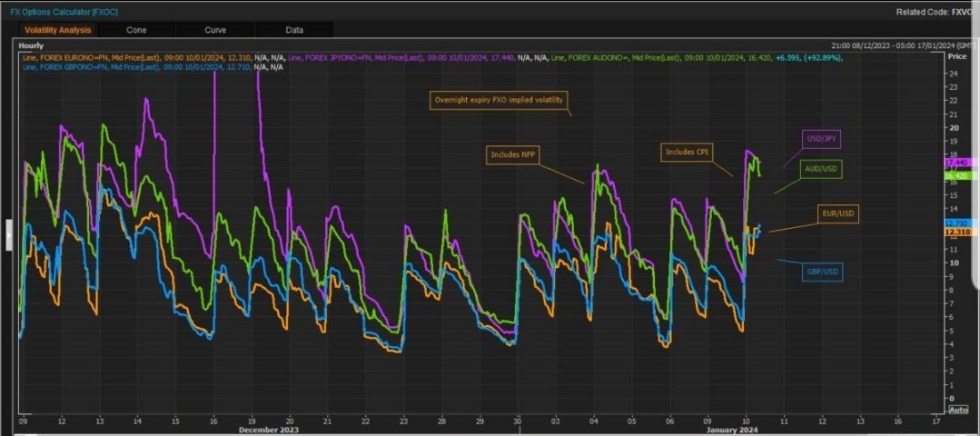Select the EURONO legend entry
This screenshot has width=980, height=436.
(91, 57)
